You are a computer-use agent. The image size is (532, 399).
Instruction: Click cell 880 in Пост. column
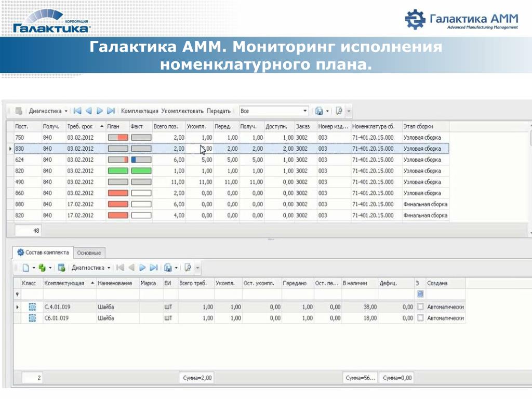(27, 204)
